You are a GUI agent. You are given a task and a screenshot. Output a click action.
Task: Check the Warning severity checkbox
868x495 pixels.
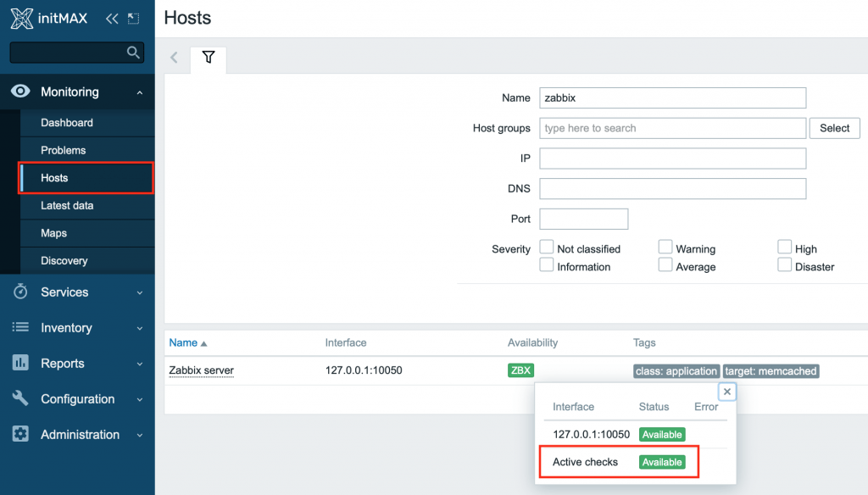click(x=666, y=248)
